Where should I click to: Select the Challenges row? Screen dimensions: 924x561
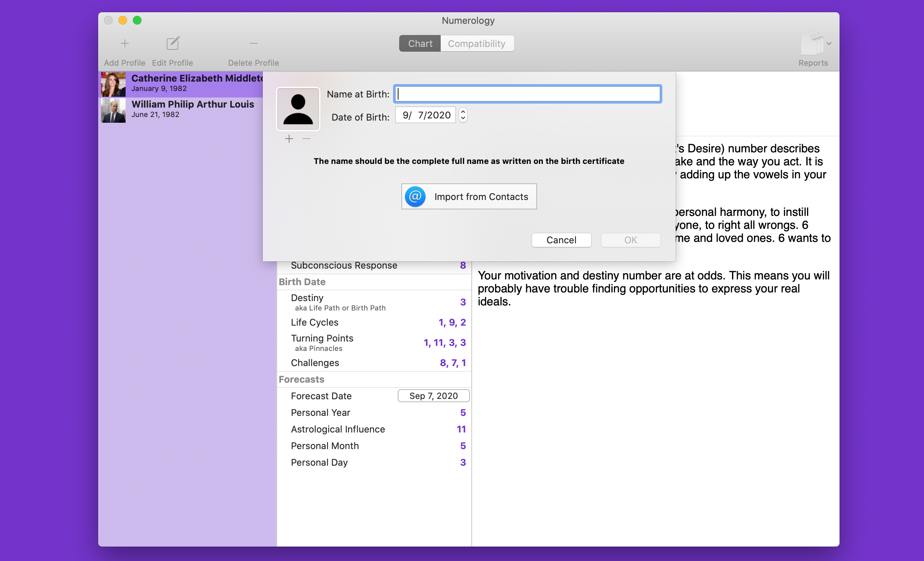(x=374, y=363)
